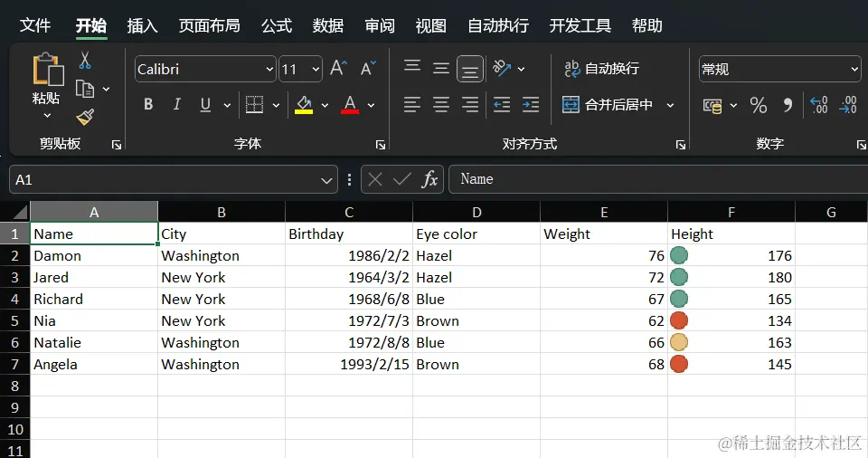Click the formula bar containing Name
The width and height of the screenshot is (868, 458).
657,179
